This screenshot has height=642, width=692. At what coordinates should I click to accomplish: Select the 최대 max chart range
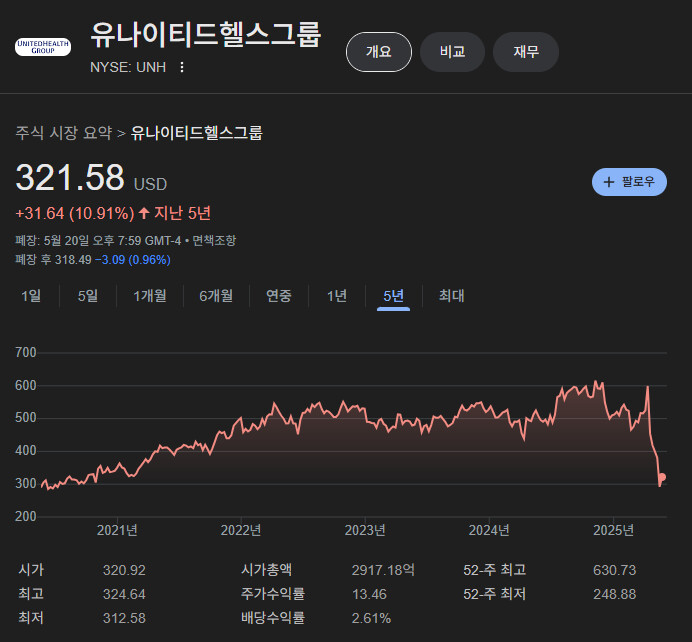tap(451, 296)
